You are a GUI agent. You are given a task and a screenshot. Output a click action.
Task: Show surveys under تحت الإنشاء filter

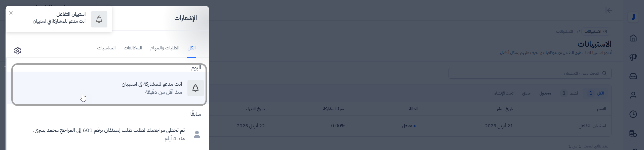pyautogui.click(x=504, y=93)
